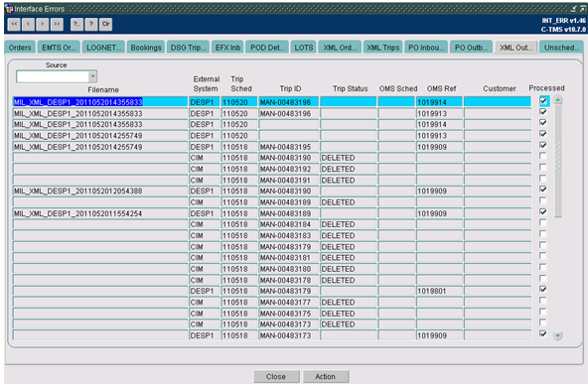Viewport: 588px width, 384px height.
Task: Click inside the Source input field
Action: click(53, 76)
